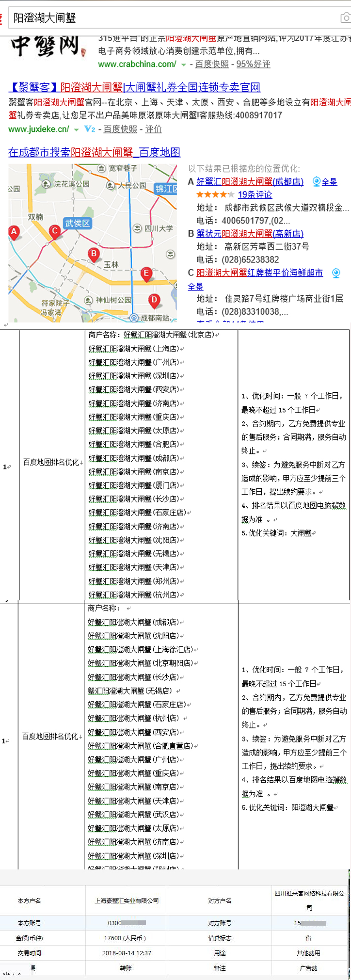Select map marker C
The image size is (351, 980).
[x=55, y=232]
